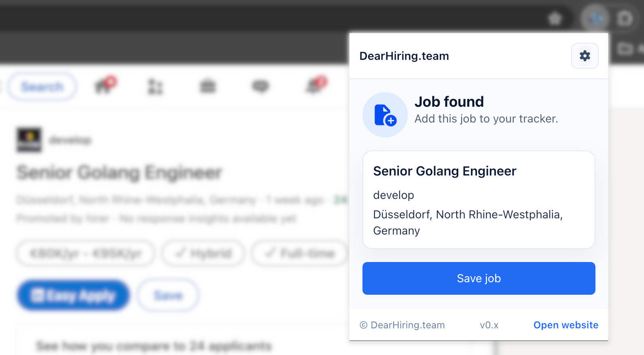Open the My Network icon
Image resolution: width=644 pixels, height=355 pixels.
(155, 87)
